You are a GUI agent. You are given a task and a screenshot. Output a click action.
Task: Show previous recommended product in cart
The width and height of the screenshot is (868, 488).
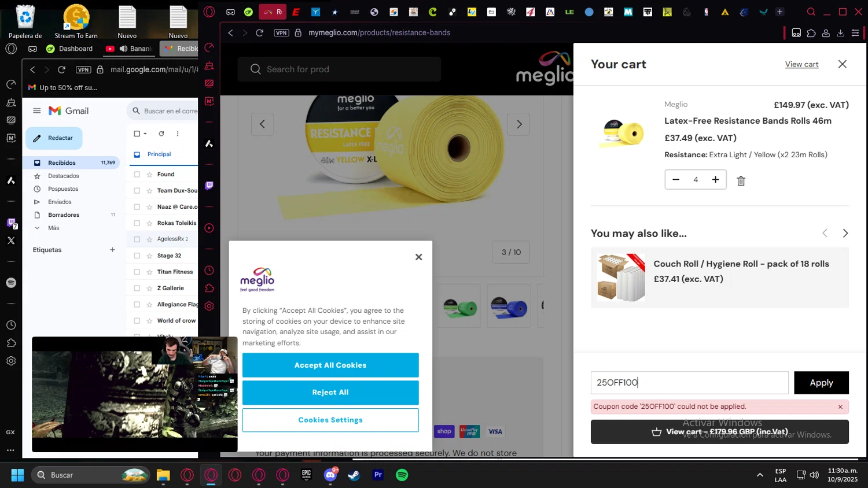pyautogui.click(x=825, y=234)
